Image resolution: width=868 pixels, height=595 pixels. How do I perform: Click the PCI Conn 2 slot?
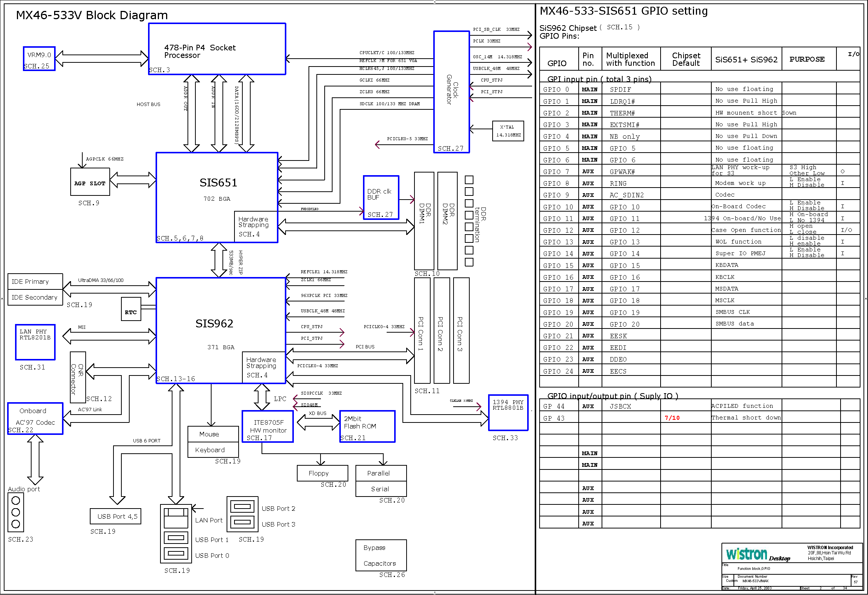point(442,331)
